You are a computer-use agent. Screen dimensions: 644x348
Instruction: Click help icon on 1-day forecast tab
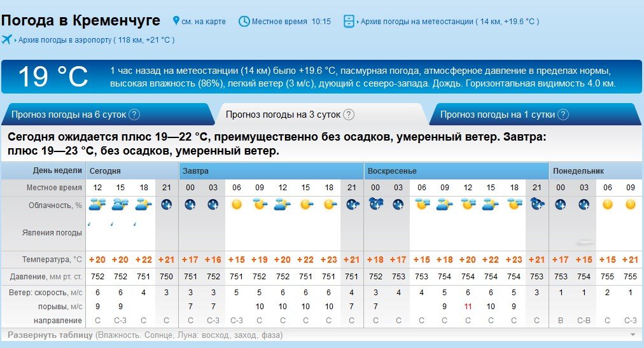coord(563,115)
